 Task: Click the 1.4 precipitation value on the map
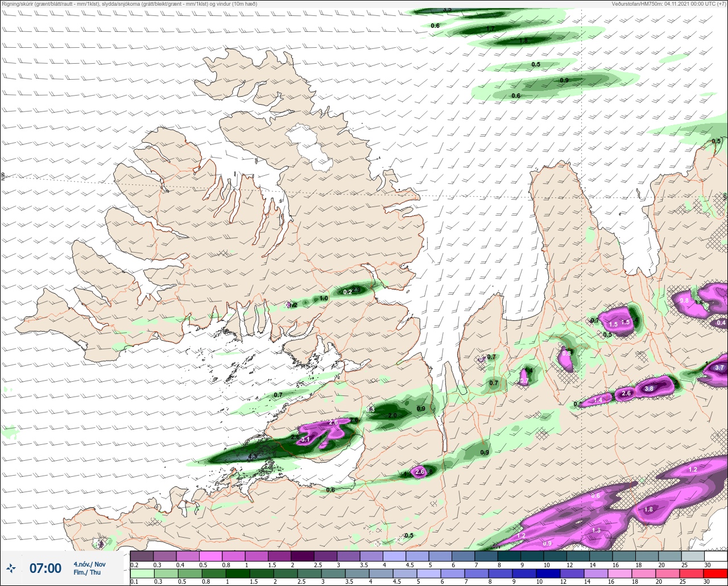click(598, 400)
